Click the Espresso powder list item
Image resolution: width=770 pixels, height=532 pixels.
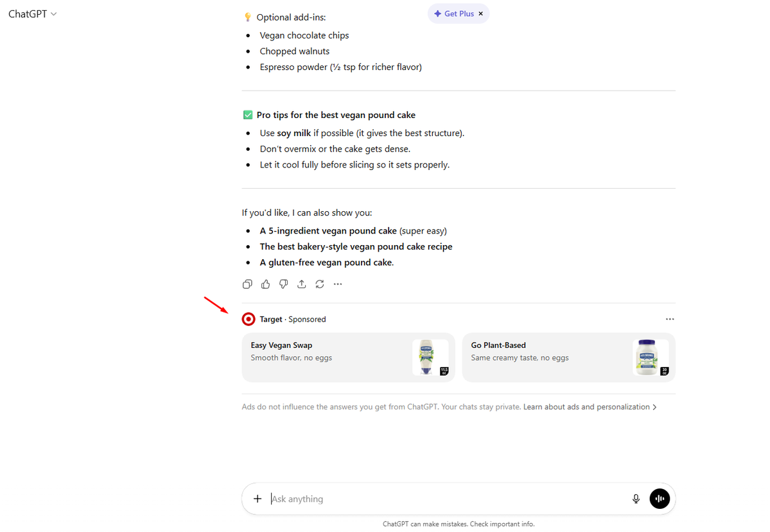tap(341, 67)
